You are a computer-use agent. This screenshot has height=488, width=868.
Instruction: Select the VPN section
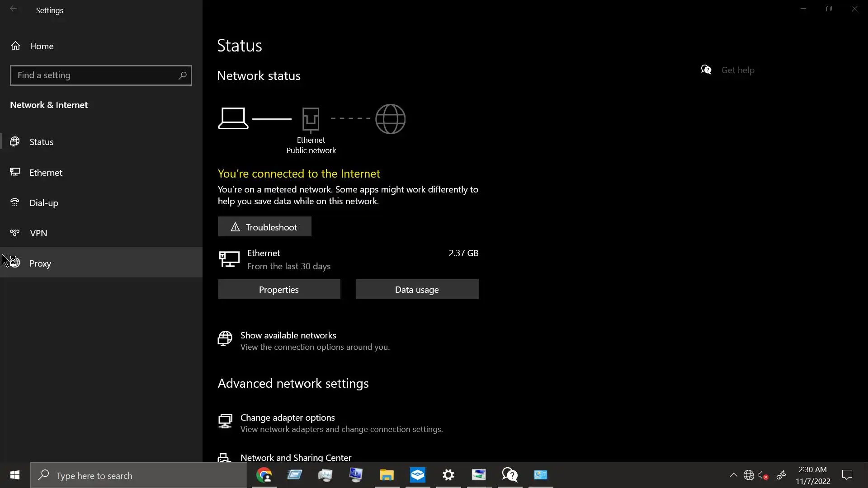[x=38, y=233]
